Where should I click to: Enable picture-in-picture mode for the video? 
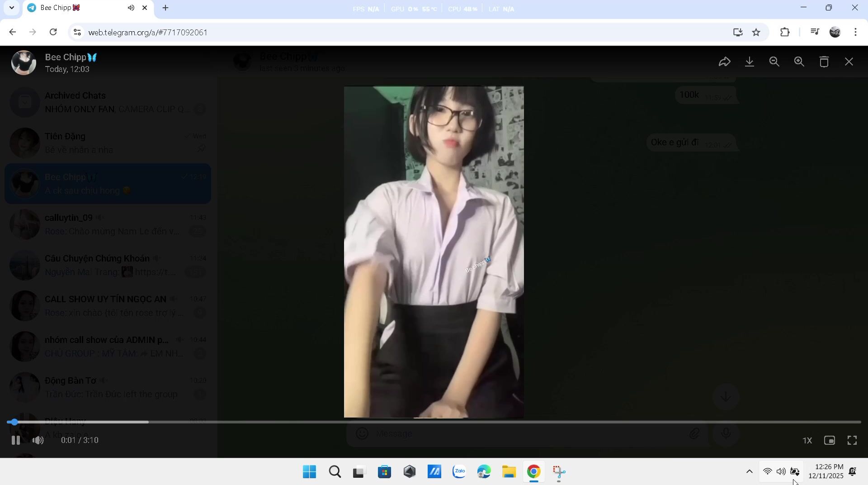click(x=830, y=441)
